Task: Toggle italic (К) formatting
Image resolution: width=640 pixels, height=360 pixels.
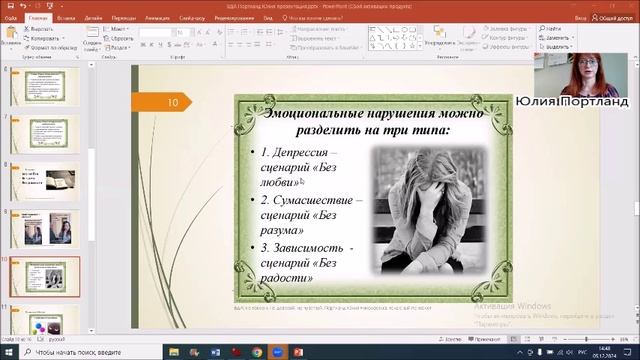Action: point(151,44)
